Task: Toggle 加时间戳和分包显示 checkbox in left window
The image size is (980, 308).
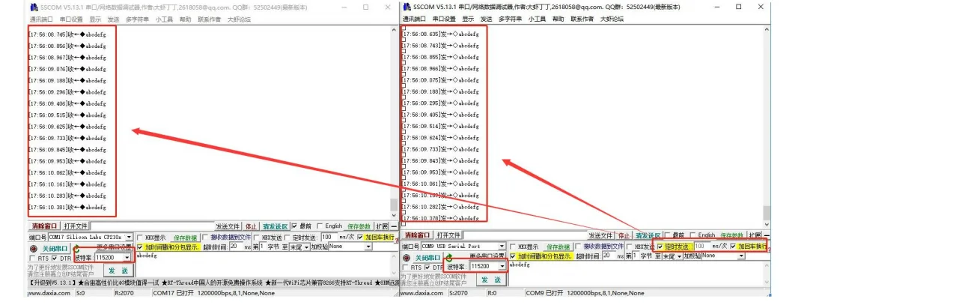Action: (140, 247)
